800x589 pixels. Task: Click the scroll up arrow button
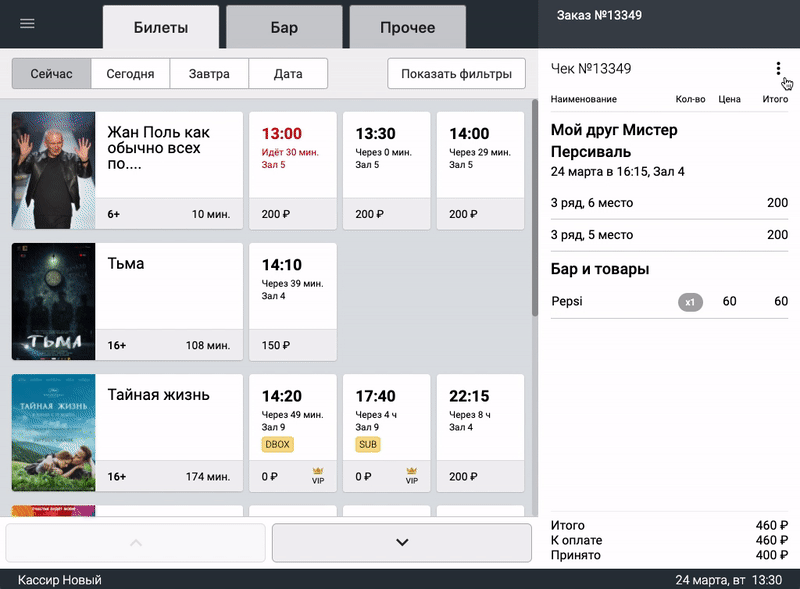136,543
